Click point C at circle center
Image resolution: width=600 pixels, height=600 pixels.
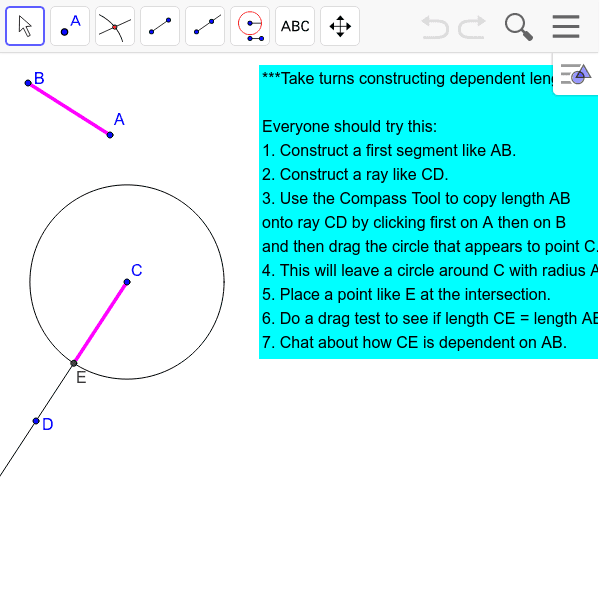coord(127,282)
